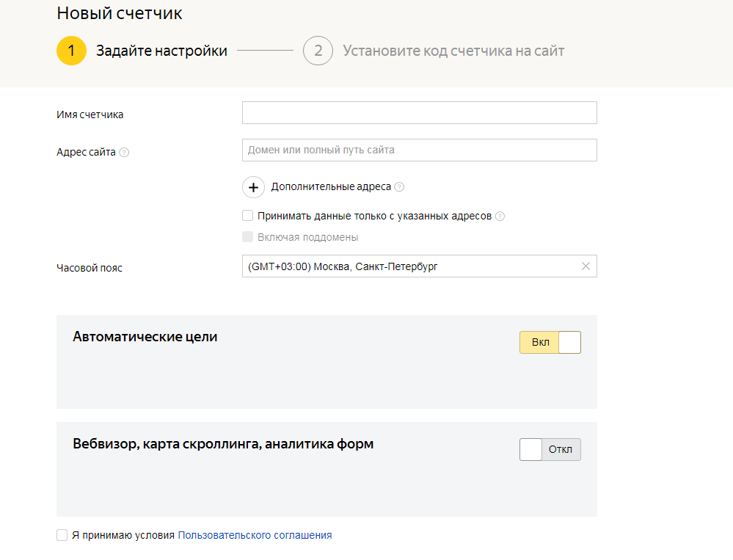Focus the Имя счетчика input field
The image size is (733, 560).
point(419,112)
